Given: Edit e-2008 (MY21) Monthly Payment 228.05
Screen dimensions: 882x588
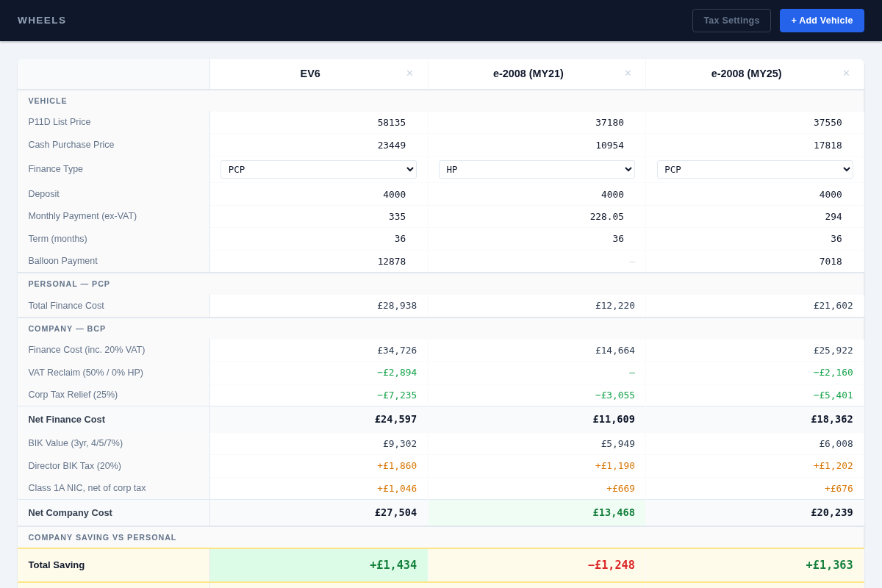Looking at the screenshot, I should 537,216.
